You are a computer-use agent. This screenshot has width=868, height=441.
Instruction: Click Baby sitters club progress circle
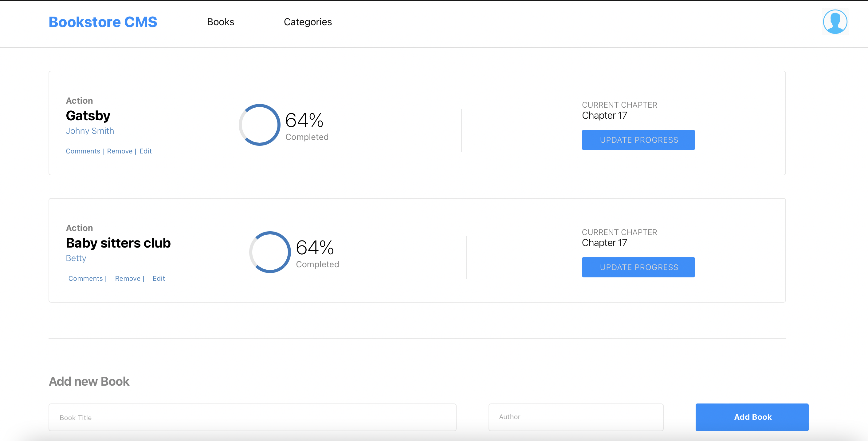(x=270, y=252)
